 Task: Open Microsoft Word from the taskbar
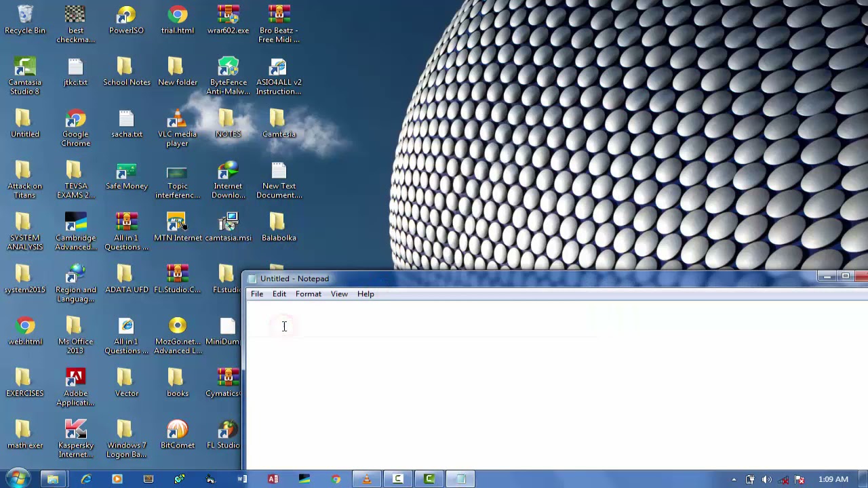[x=242, y=479]
